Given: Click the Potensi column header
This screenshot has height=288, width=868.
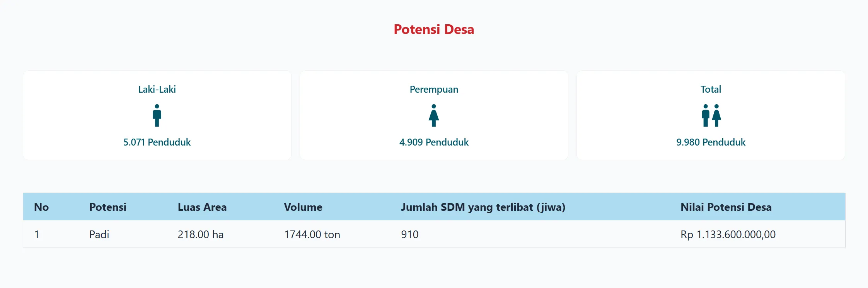Looking at the screenshot, I should point(108,207).
